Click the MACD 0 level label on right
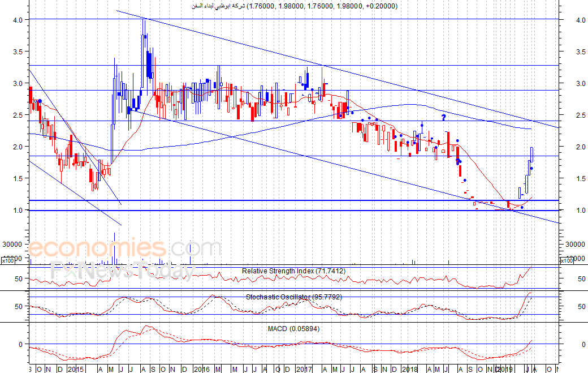588x373 pixels. [583, 345]
